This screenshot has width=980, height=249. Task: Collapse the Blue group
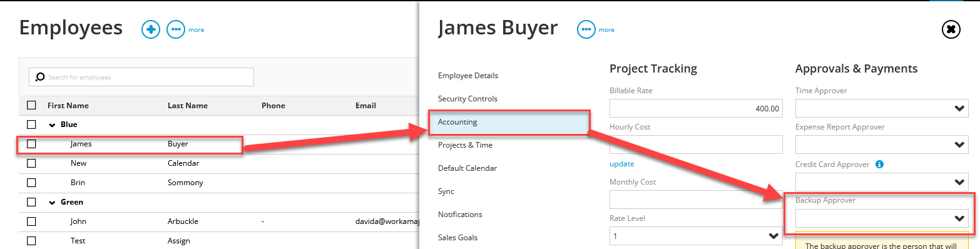click(x=52, y=125)
